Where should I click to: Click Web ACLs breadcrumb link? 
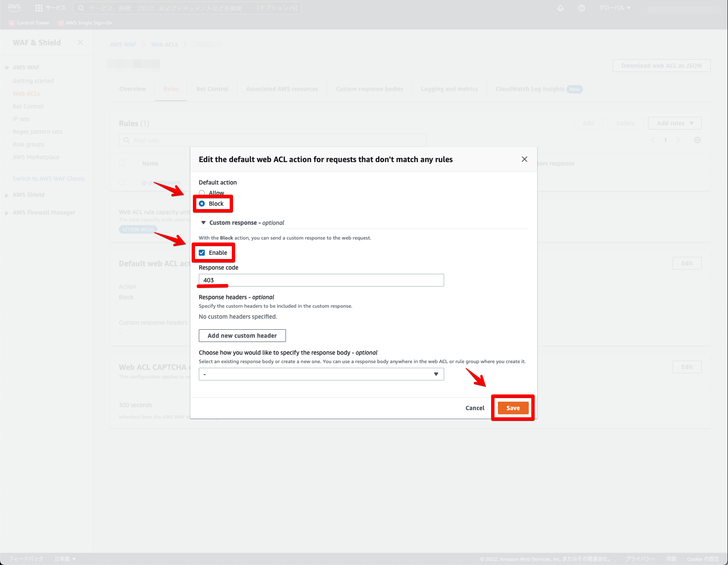164,44
